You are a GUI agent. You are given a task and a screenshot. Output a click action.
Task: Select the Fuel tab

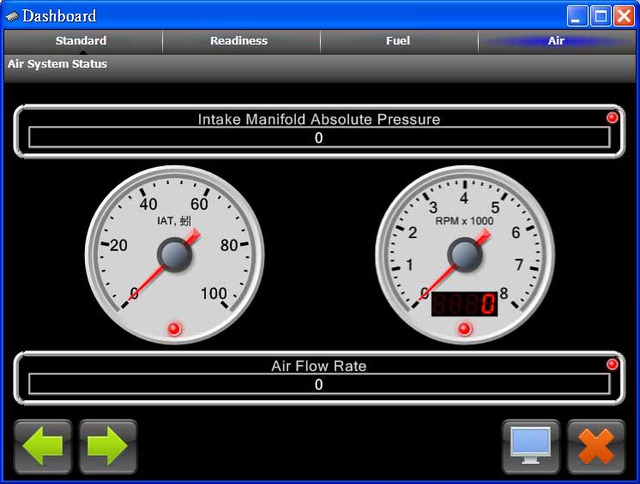pyautogui.click(x=398, y=41)
